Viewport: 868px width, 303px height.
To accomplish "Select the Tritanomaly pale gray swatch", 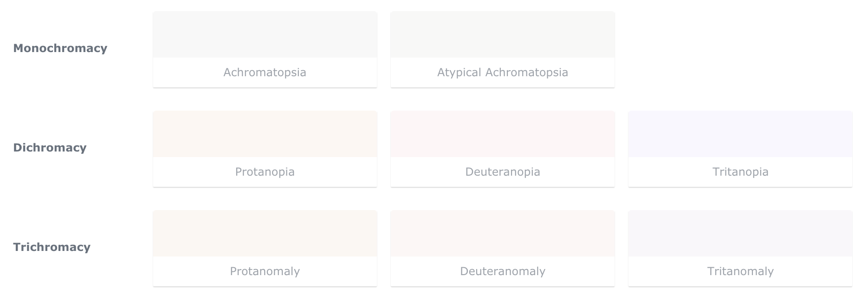I will coord(740,233).
